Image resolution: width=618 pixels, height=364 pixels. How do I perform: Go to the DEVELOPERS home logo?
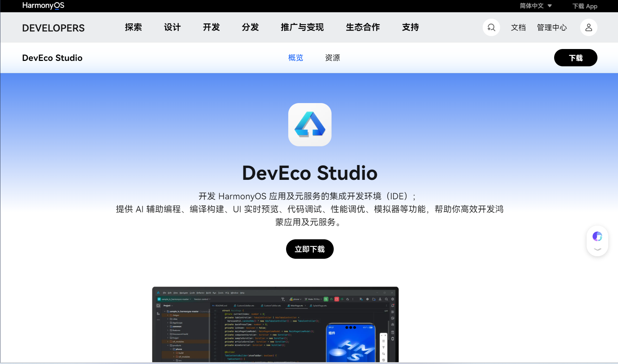(53, 28)
